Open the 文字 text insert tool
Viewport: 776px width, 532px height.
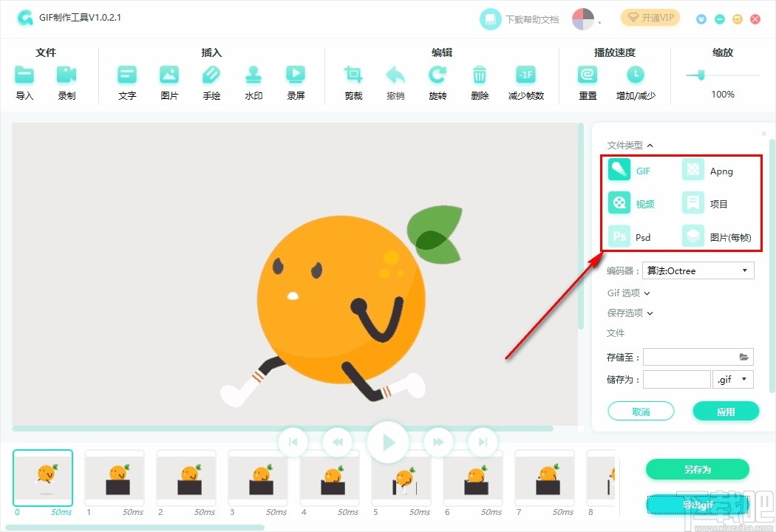[126, 74]
